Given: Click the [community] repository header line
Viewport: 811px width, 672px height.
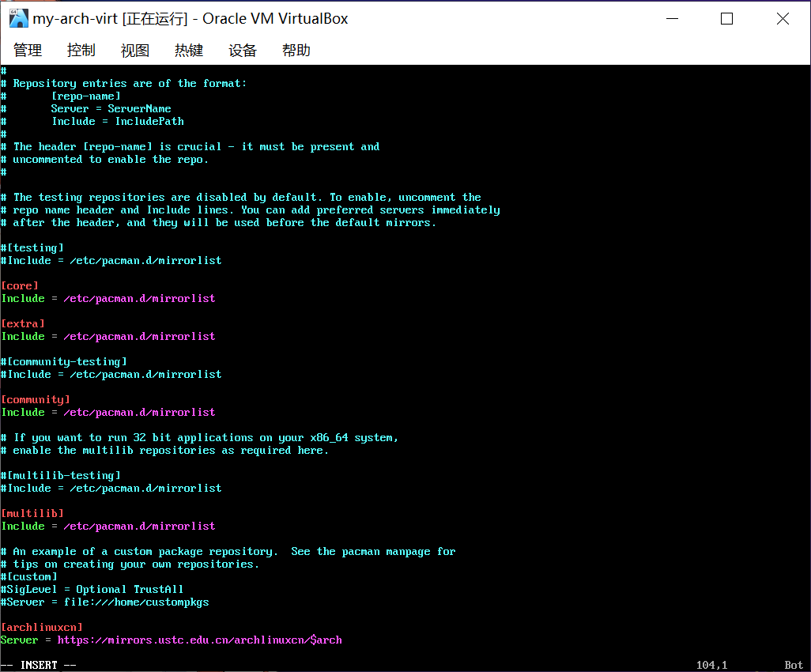Looking at the screenshot, I should (36, 399).
